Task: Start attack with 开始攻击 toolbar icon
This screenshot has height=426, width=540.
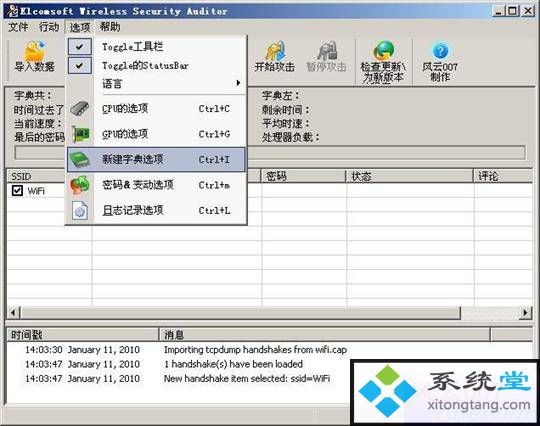Action: (x=275, y=51)
